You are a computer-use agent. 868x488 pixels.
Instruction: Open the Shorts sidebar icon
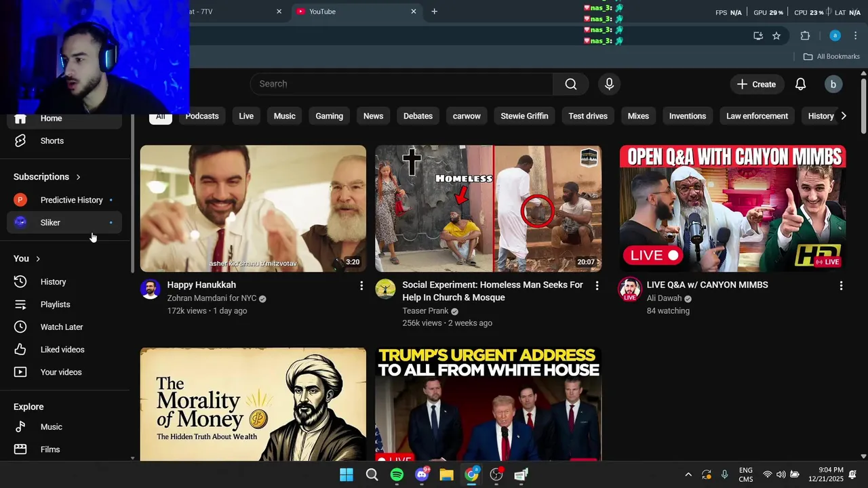(20, 141)
